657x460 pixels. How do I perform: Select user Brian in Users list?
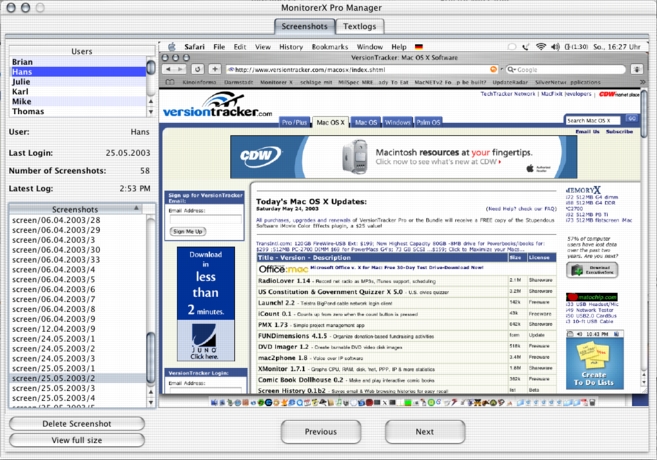[x=78, y=62]
